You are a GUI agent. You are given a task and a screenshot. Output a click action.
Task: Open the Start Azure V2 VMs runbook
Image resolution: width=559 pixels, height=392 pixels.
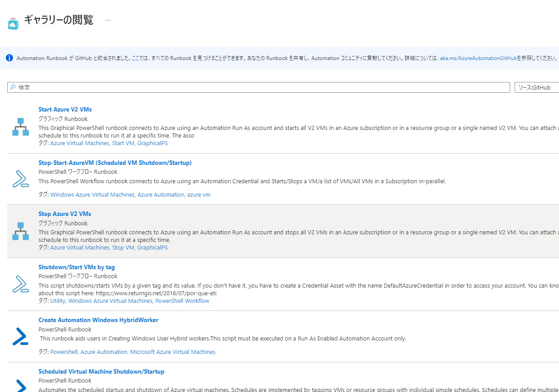coord(65,109)
